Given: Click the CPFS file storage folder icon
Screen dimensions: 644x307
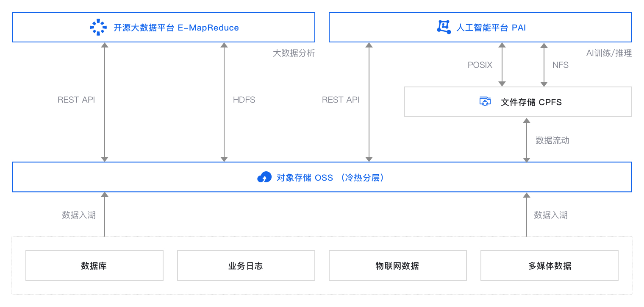Looking at the screenshot, I should [485, 101].
